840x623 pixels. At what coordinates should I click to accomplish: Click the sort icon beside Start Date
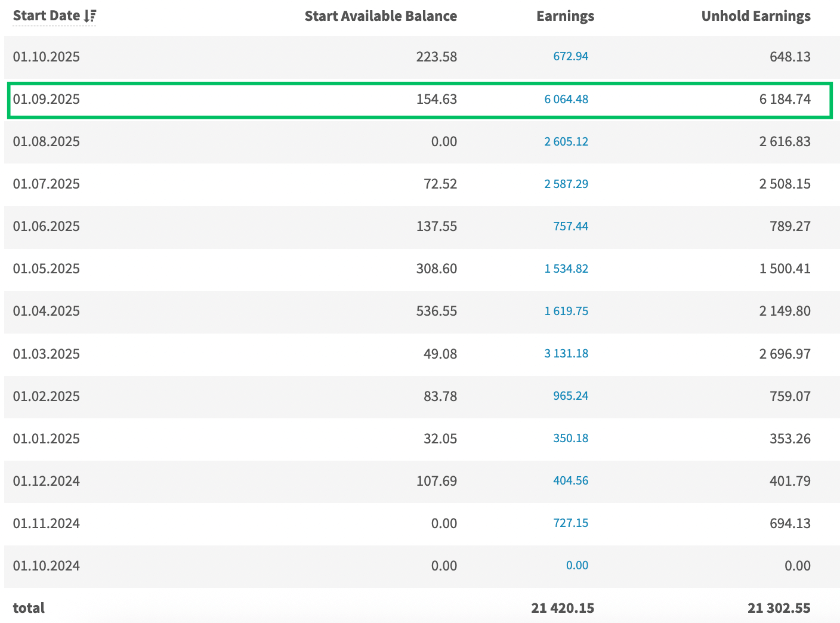click(x=90, y=16)
